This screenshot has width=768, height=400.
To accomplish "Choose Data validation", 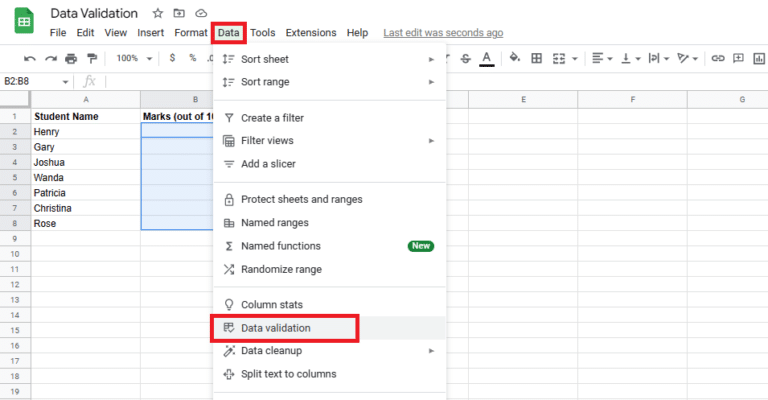I will tap(329, 328).
